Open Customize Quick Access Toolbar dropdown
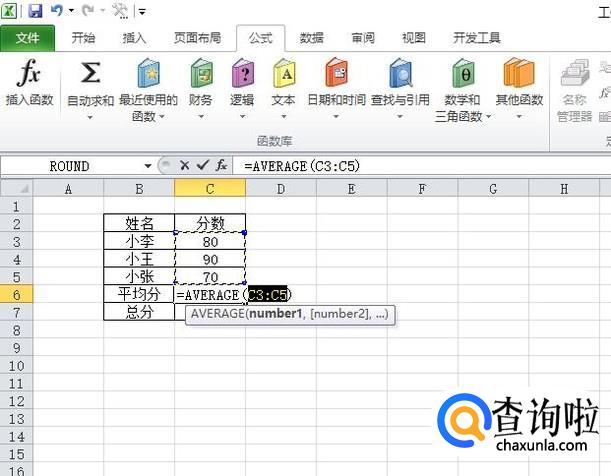The width and height of the screenshot is (611, 476). tap(142, 12)
